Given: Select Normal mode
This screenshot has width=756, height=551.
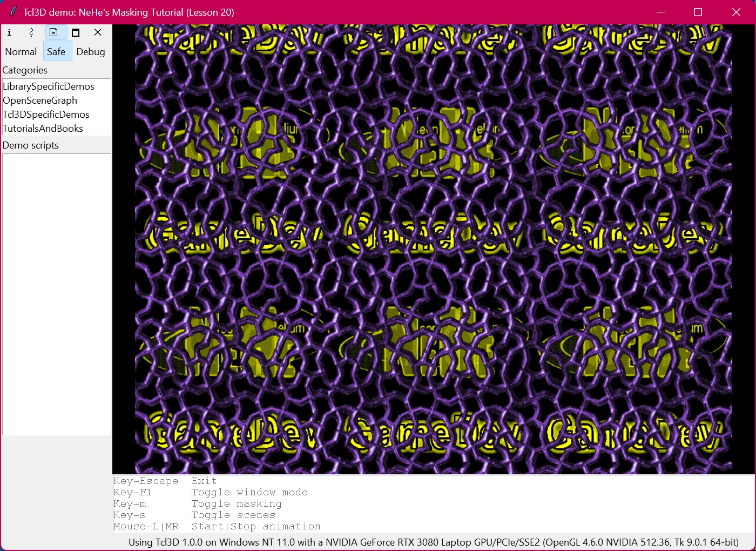Looking at the screenshot, I should (x=21, y=52).
